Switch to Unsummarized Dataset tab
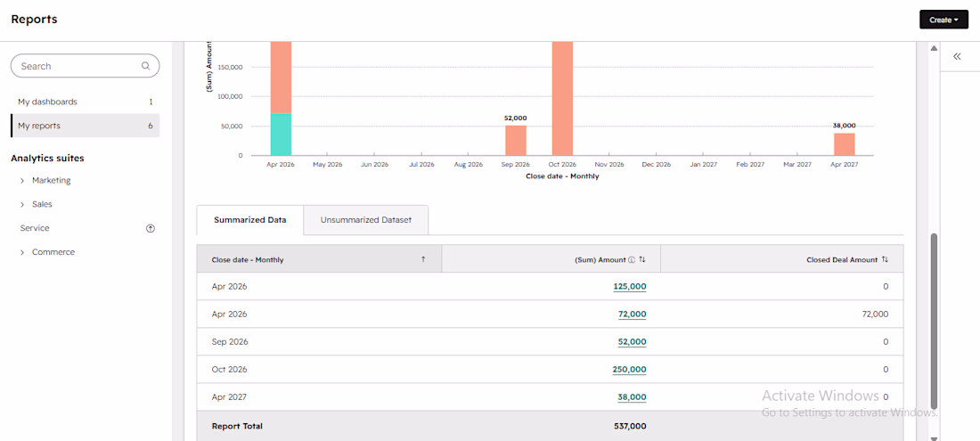980x441 pixels. [x=365, y=220]
